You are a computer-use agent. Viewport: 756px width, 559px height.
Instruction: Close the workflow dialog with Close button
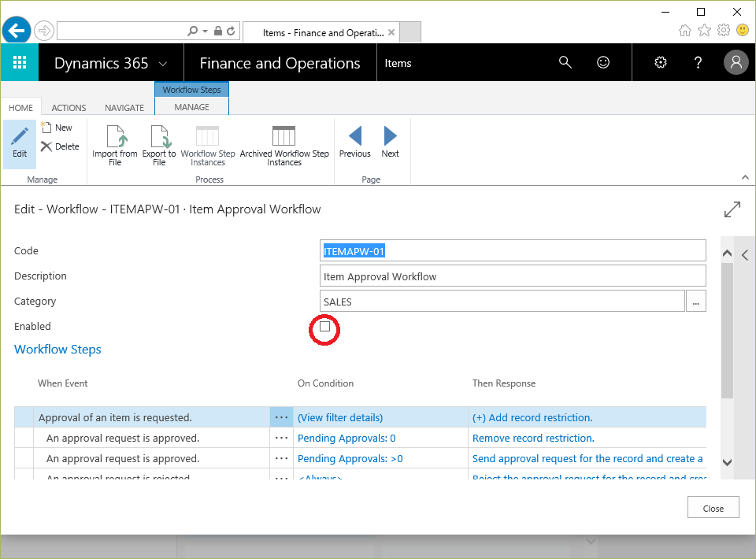tap(713, 508)
